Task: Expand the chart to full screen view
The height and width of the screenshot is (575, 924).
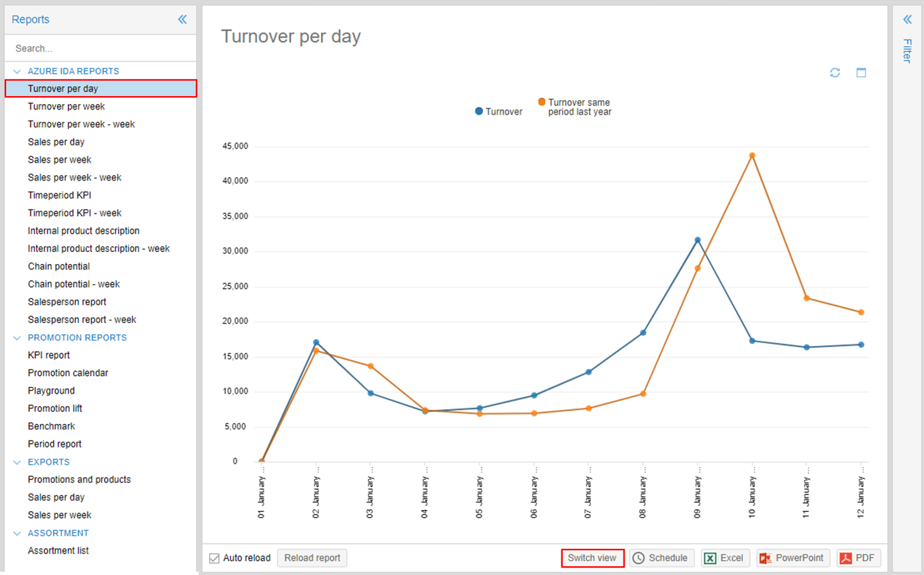Action: pyautogui.click(x=861, y=73)
